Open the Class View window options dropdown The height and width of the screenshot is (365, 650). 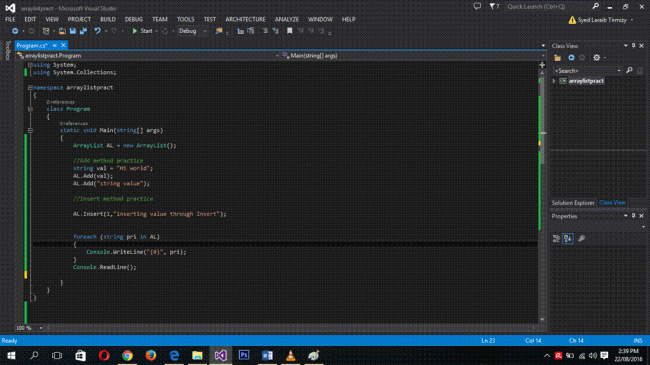(626, 46)
